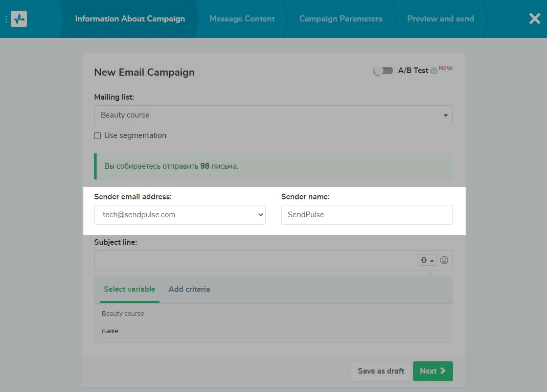Open the emoji picker smiley icon
The width and height of the screenshot is (547, 392).
coord(444,260)
